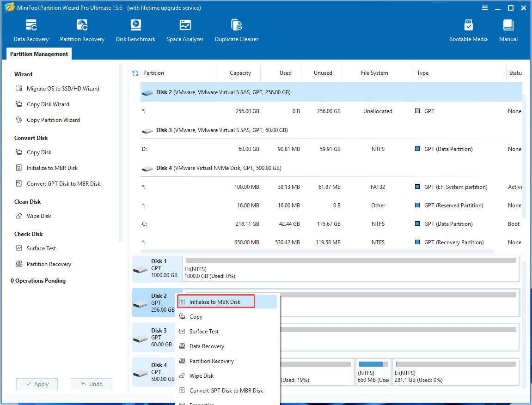Select the Disk 4 header row in list
Image resolution: width=532 pixels, height=405 pixels.
[x=331, y=168]
